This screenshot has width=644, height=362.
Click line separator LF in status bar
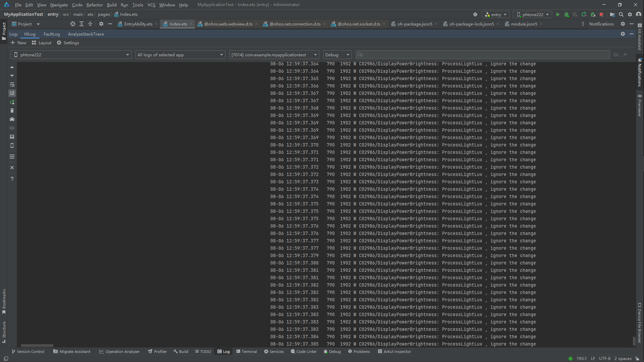point(593,358)
